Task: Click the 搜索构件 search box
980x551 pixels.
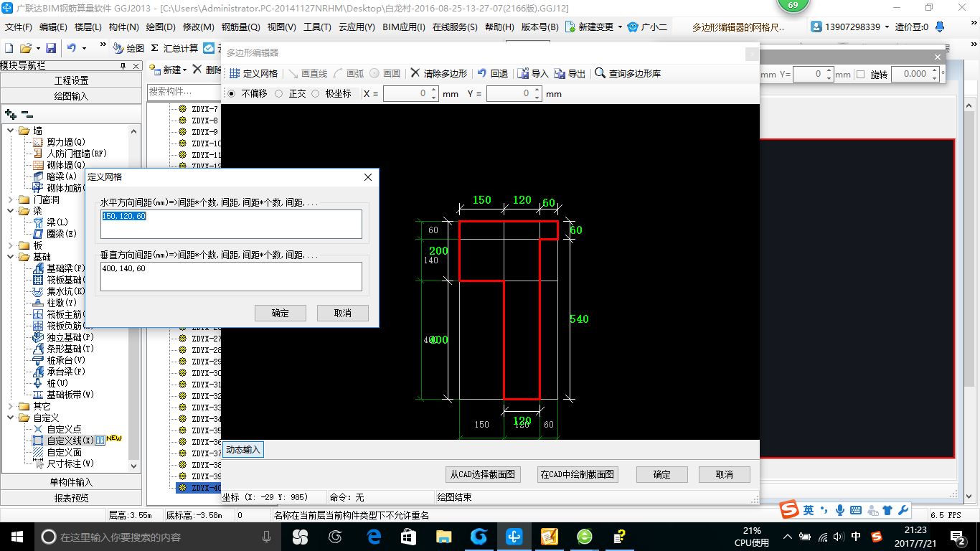Action: click(x=183, y=92)
